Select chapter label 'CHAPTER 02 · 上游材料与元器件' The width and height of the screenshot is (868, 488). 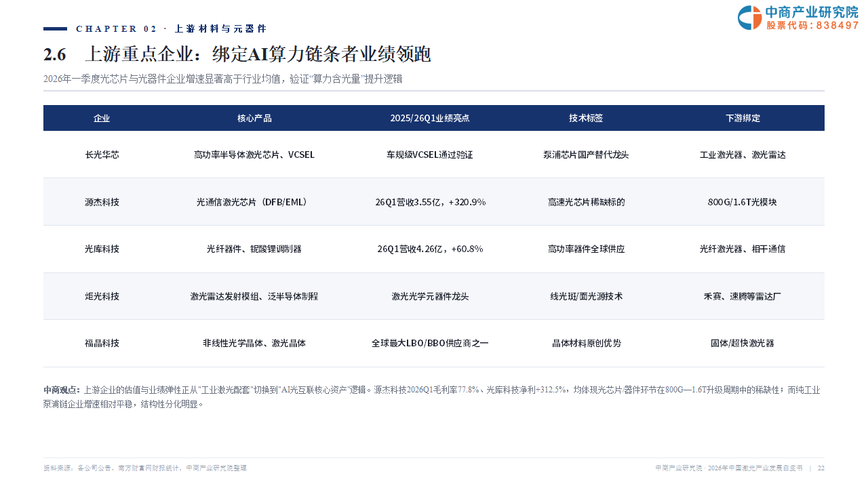coord(172,28)
